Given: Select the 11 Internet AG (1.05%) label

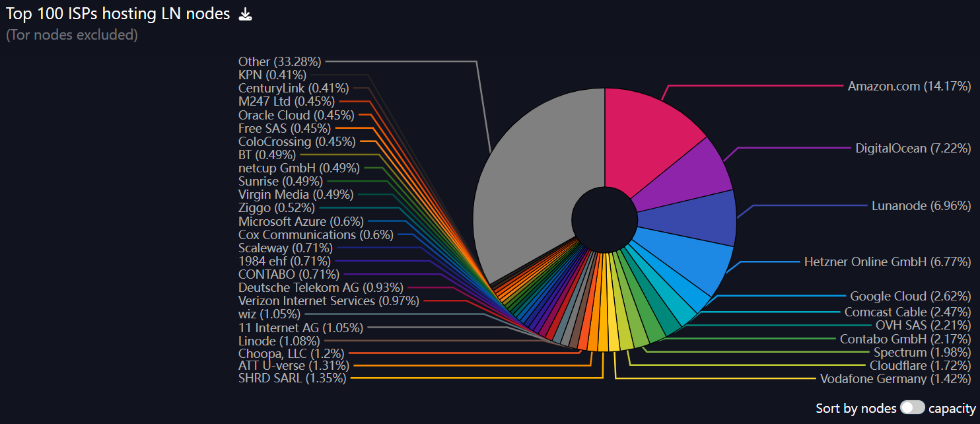Looking at the screenshot, I should 300,328.
